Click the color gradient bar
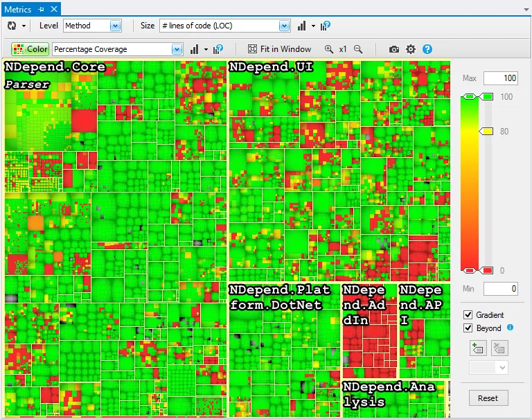The image size is (532, 419). (470, 184)
